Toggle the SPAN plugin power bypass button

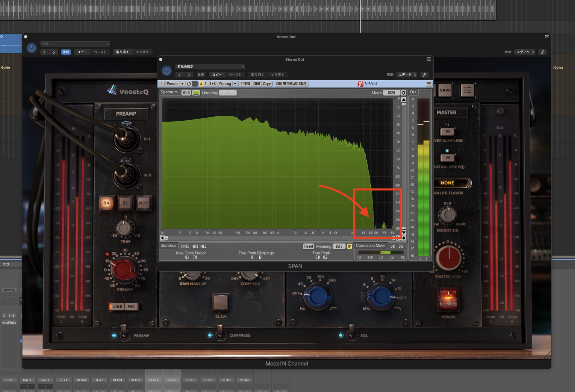pyautogui.click(x=167, y=71)
